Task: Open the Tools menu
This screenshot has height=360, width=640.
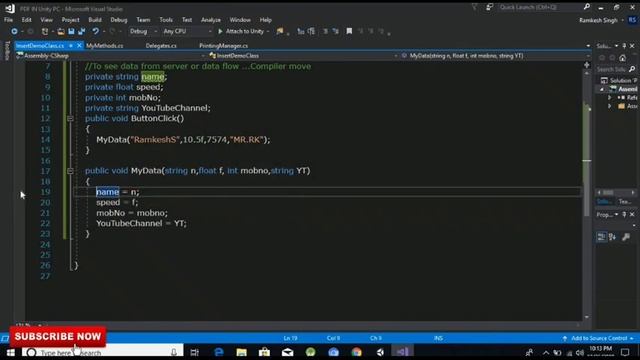Action: pos(166,20)
